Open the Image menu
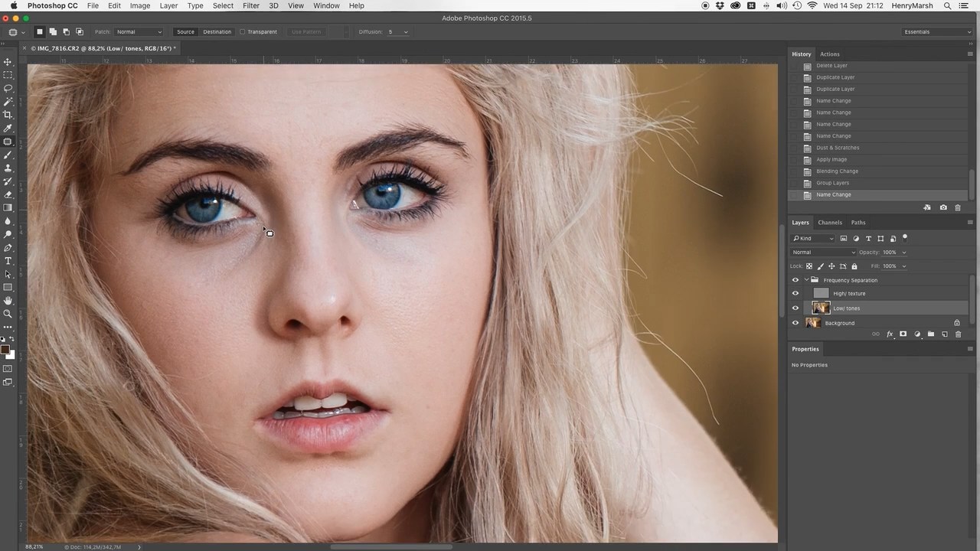The height and width of the screenshot is (551, 980). coord(140,5)
